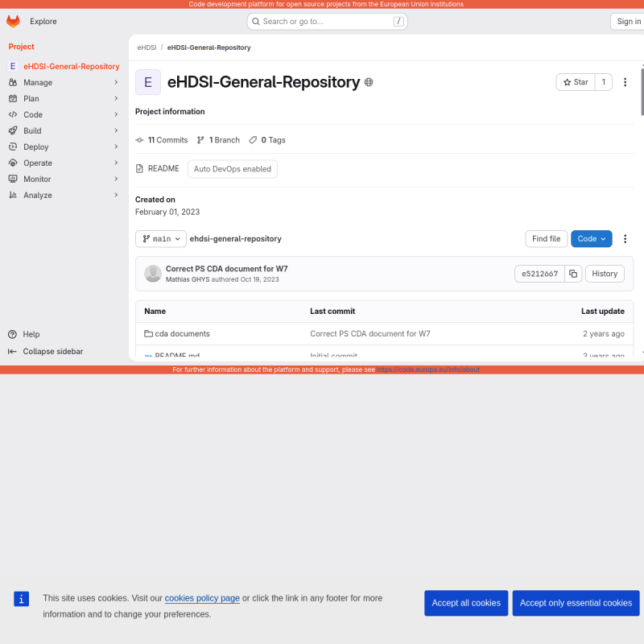Click Auto DevOps enabled badge
Viewport: 644px width, 644px height.
(x=233, y=169)
